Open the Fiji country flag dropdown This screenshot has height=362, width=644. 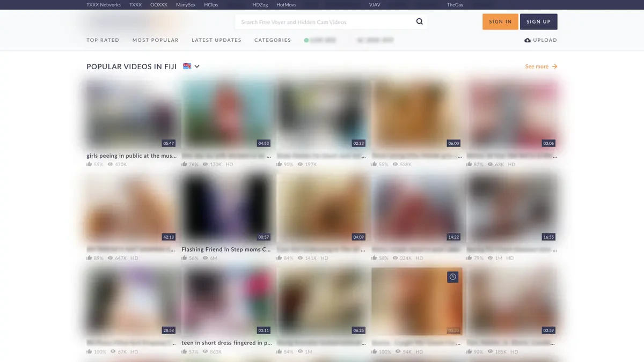192,66
